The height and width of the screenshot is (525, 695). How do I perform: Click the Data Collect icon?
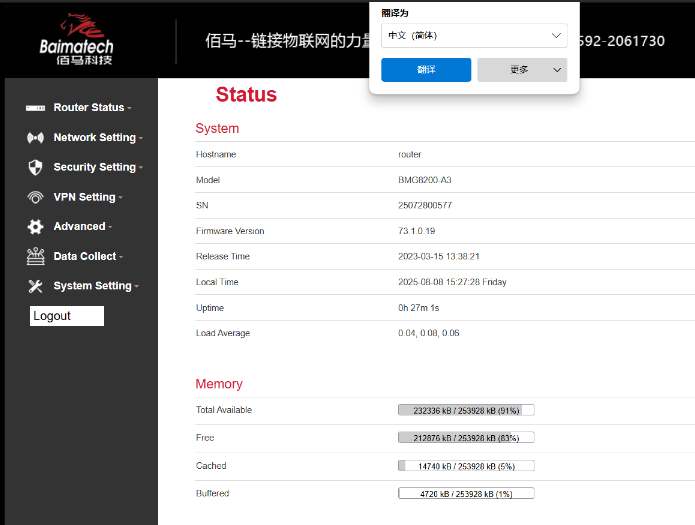tap(35, 256)
